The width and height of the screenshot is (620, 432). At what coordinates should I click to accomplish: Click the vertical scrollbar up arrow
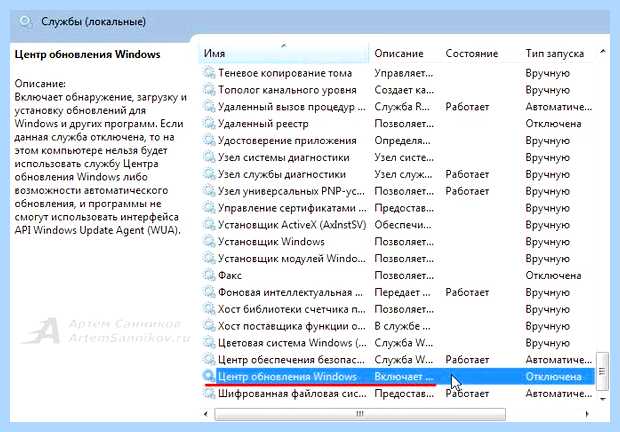tap(603, 51)
